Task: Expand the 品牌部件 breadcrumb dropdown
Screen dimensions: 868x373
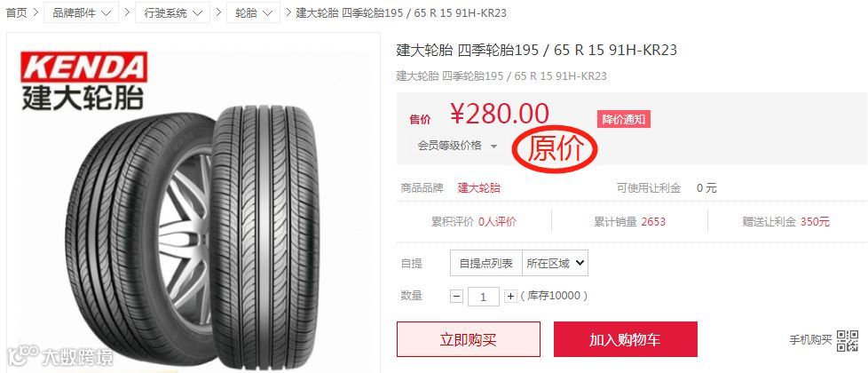Action: (x=82, y=12)
